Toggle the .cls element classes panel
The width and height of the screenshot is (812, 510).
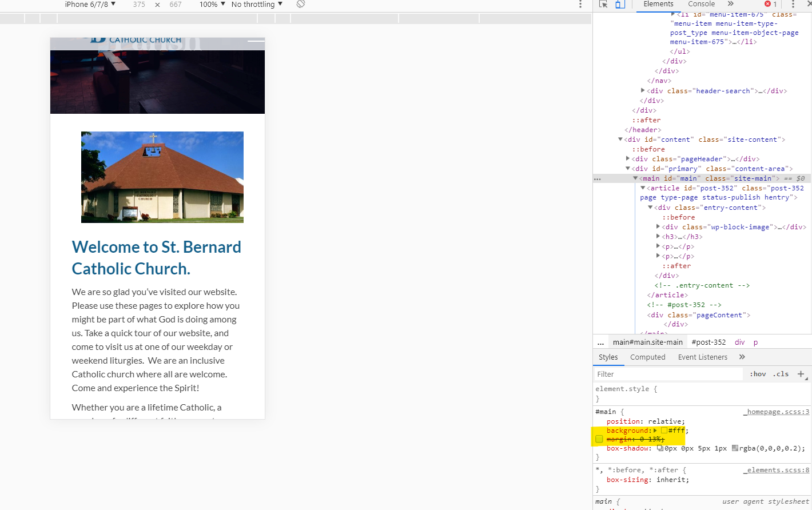[781, 374]
